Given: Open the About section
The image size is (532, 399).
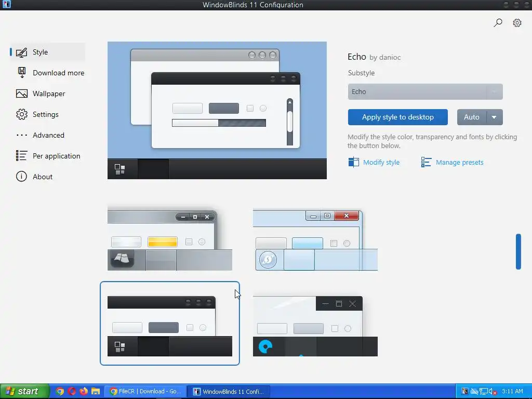Looking at the screenshot, I should click(47, 177).
